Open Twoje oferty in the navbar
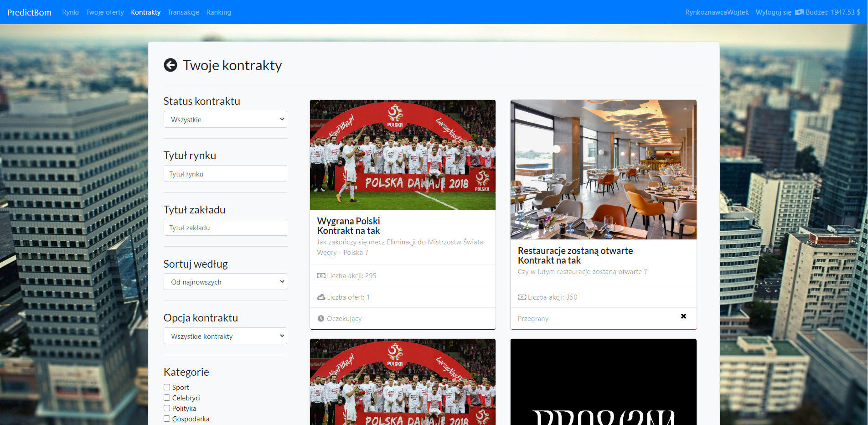868x425 pixels. 105,12
